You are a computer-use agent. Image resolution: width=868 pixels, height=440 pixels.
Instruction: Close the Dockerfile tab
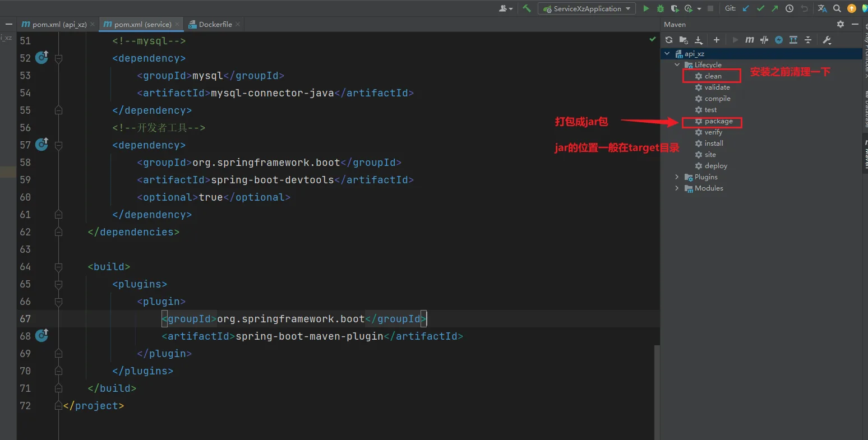point(238,24)
